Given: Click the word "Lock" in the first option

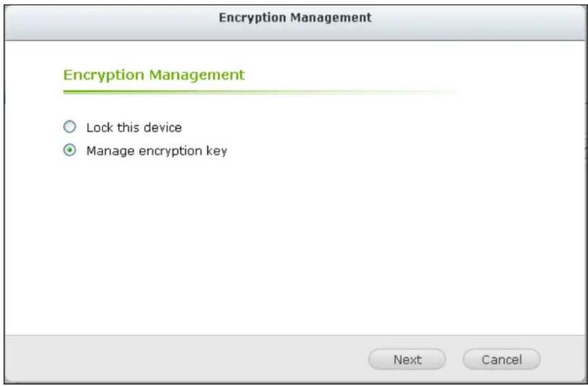Looking at the screenshot, I should [x=98, y=128].
